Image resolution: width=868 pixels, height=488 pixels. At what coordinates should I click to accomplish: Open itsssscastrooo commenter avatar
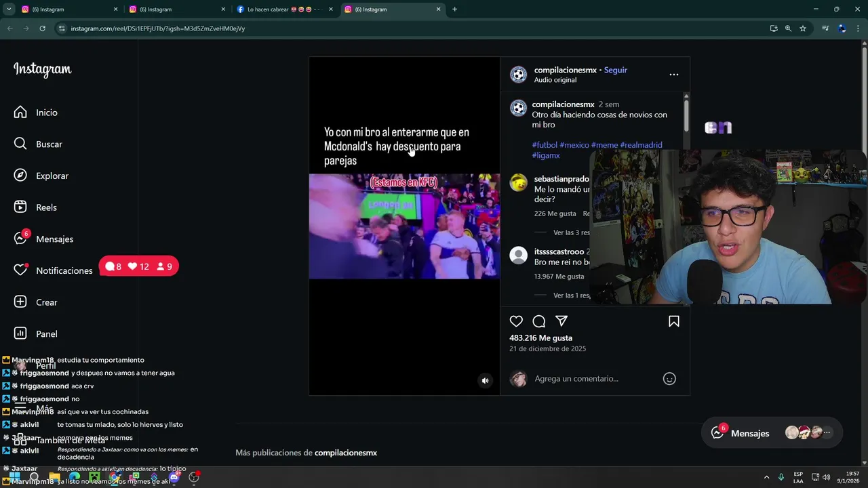pos(519,256)
